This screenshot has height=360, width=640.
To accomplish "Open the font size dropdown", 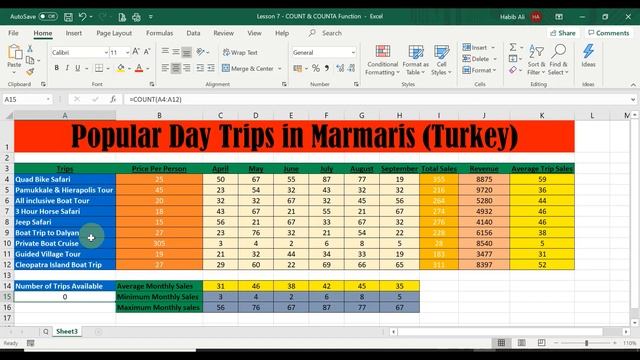I will point(127,53).
